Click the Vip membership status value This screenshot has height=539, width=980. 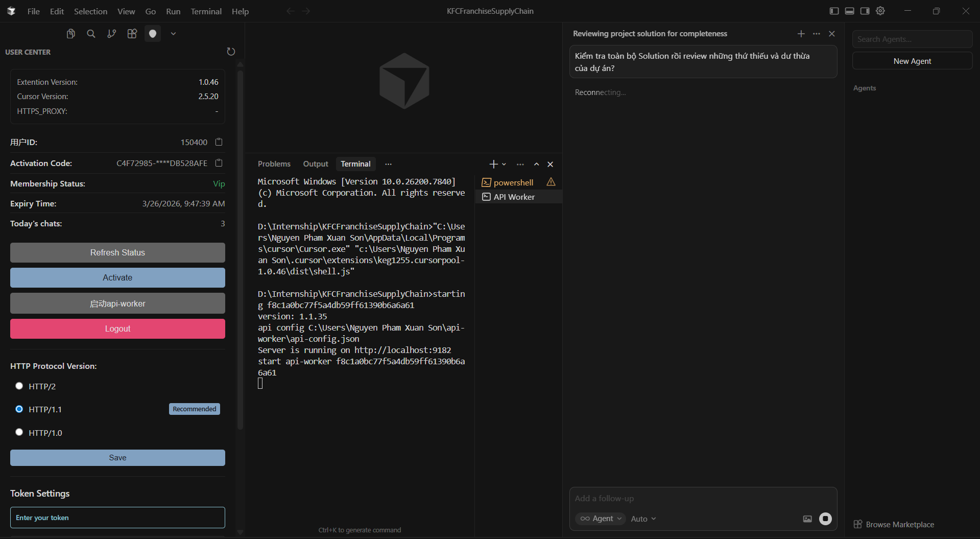(219, 183)
